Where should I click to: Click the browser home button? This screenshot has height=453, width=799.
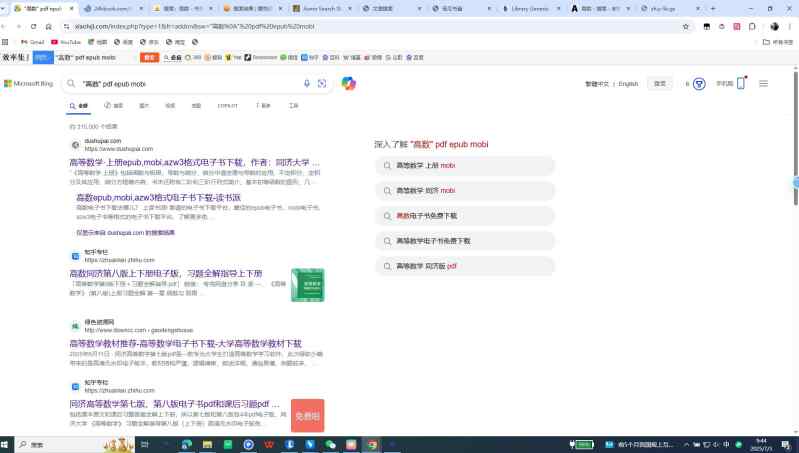tap(48, 26)
